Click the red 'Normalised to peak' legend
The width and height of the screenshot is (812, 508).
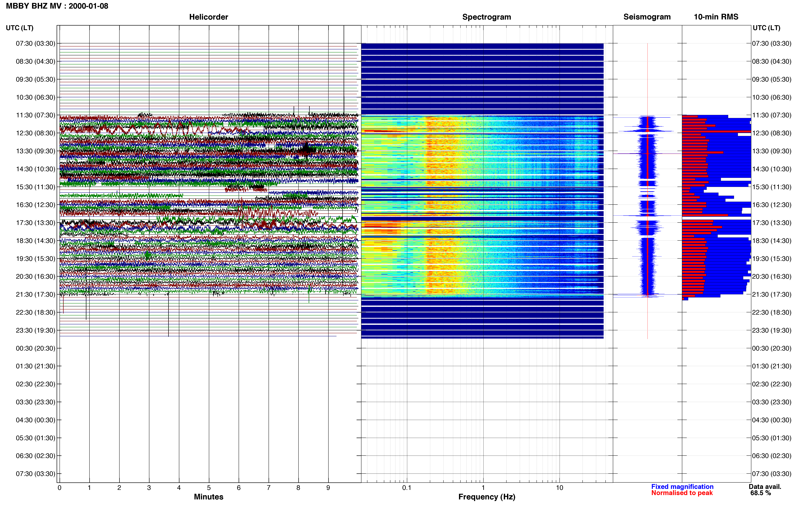pos(682,493)
